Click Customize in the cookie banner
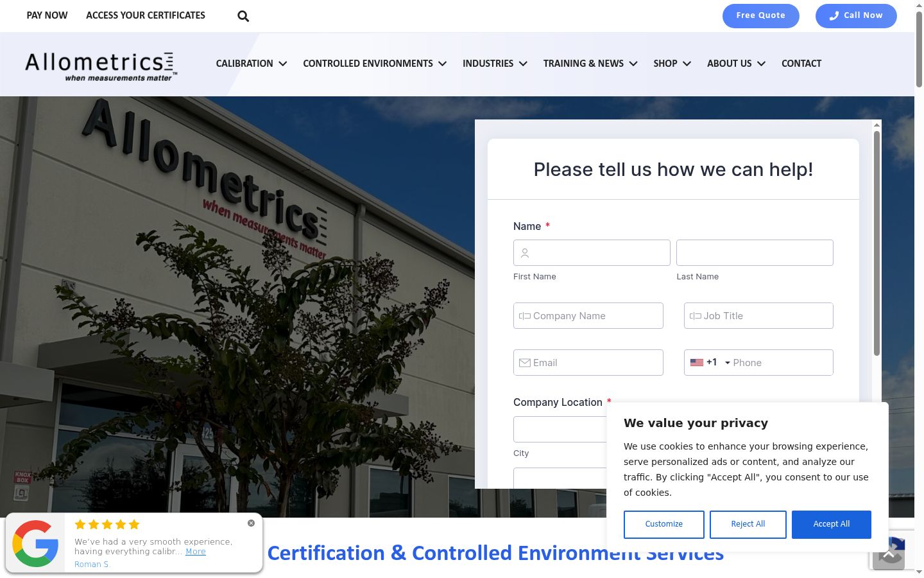Viewport: 924px width, 578px height. click(664, 525)
